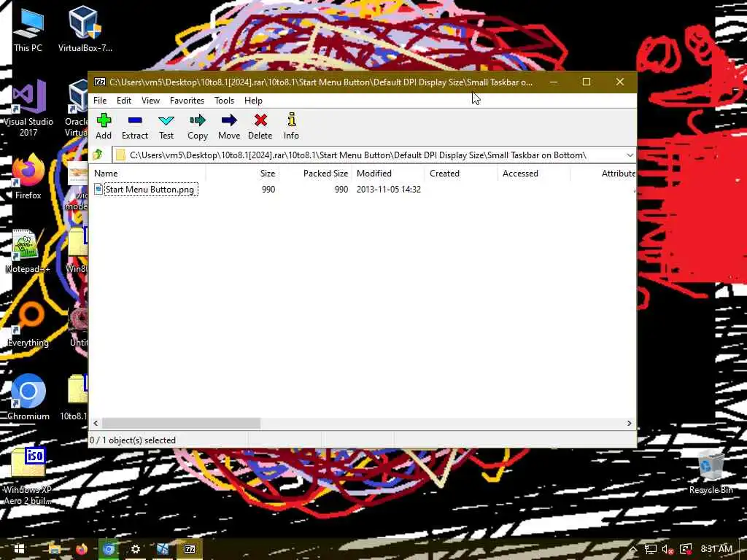Image resolution: width=747 pixels, height=560 pixels.
Task: Click the 8:31 AM taskbar clock
Action: 716,549
